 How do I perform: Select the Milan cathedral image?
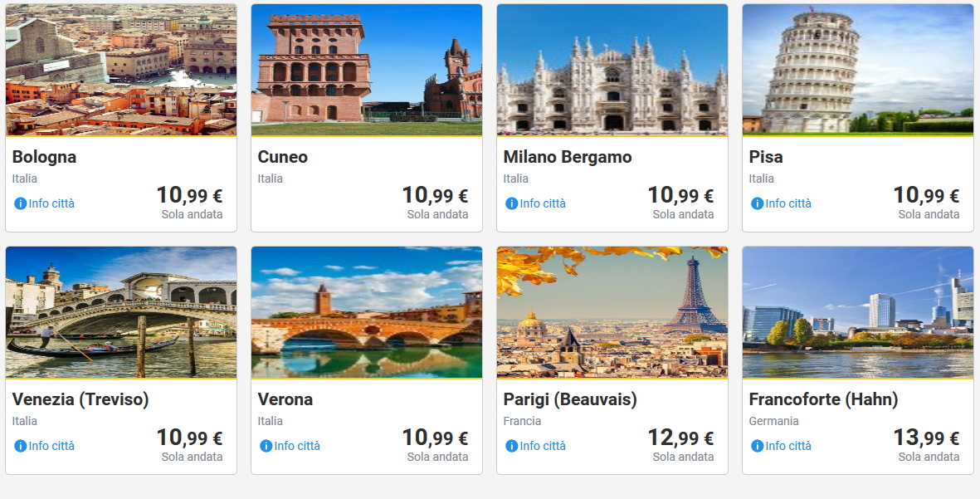pyautogui.click(x=612, y=70)
